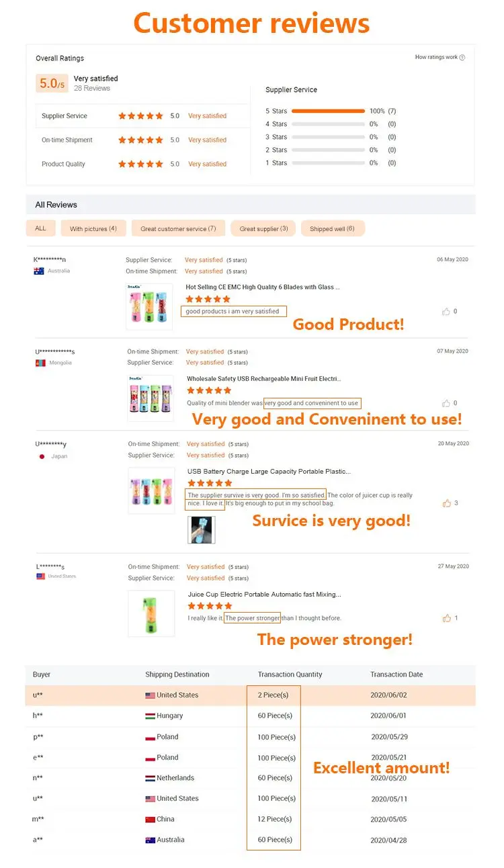This screenshot has width=504, height=868.
Task: Show Great supplier (3) reviews
Action: pyautogui.click(x=263, y=228)
